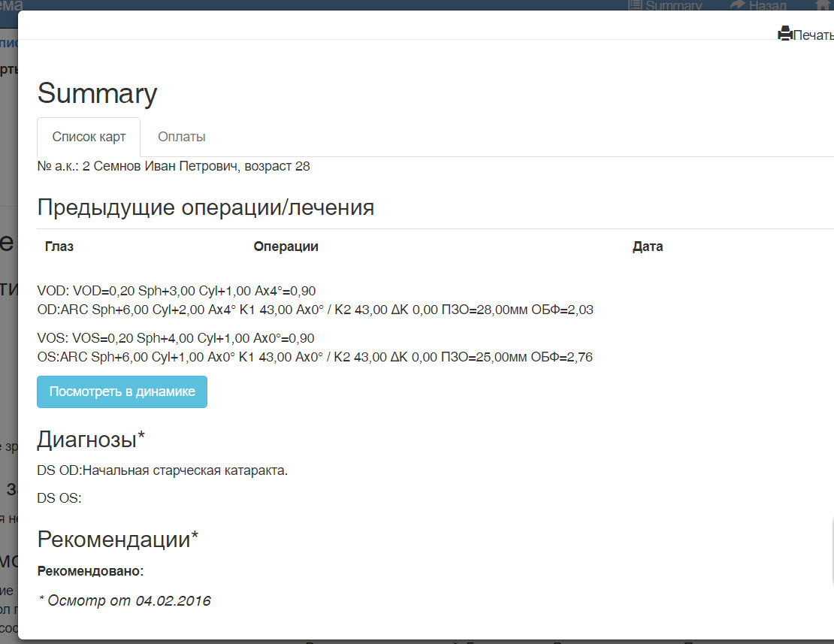Click the Summary modal heading
Viewport: 834px width, 644px height.
[x=97, y=94]
